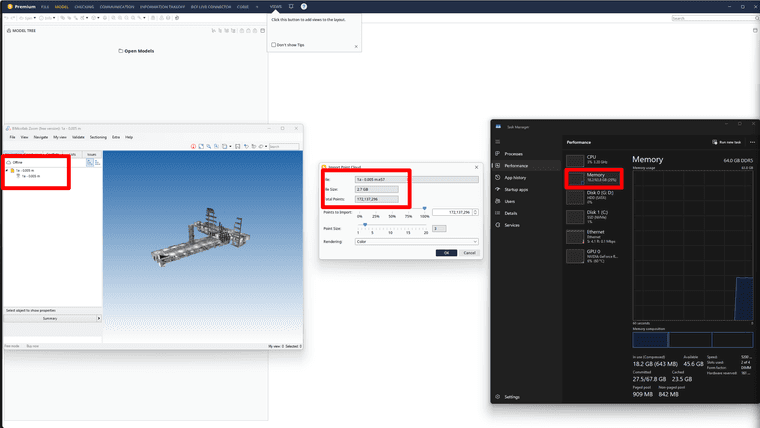The image size is (760, 428).
Task: Expand the Summary properties section arrow
Action: pyautogui.click(x=99, y=318)
